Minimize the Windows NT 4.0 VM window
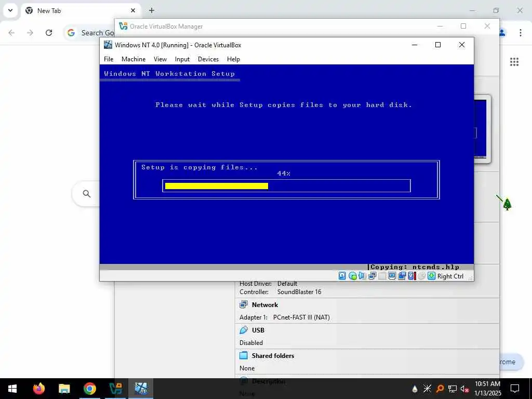This screenshot has width=532, height=399. pos(414,45)
